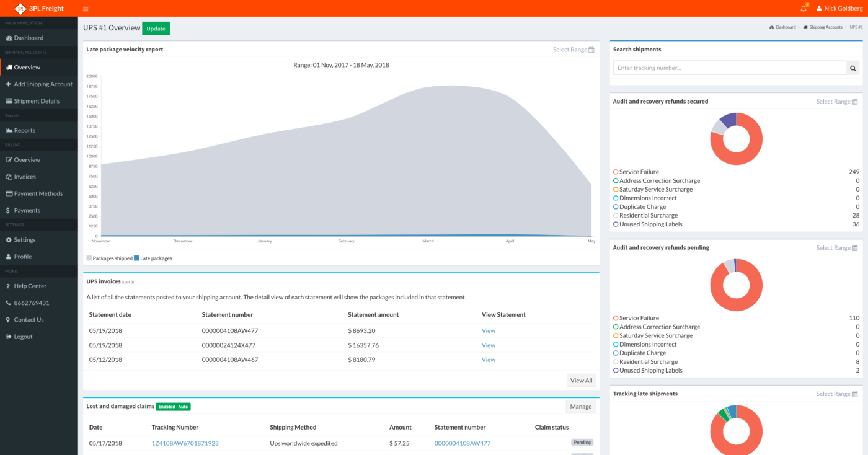This screenshot has width=868, height=455.
Task: Toggle Dimensions Incorrect in refunds pending legend
Action: (x=645, y=345)
